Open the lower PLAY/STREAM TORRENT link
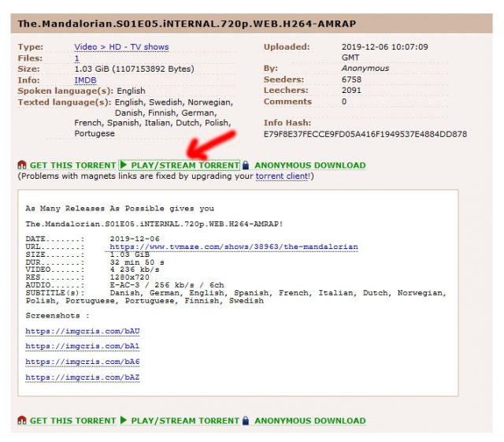The width and height of the screenshot is (504, 442). click(185, 421)
